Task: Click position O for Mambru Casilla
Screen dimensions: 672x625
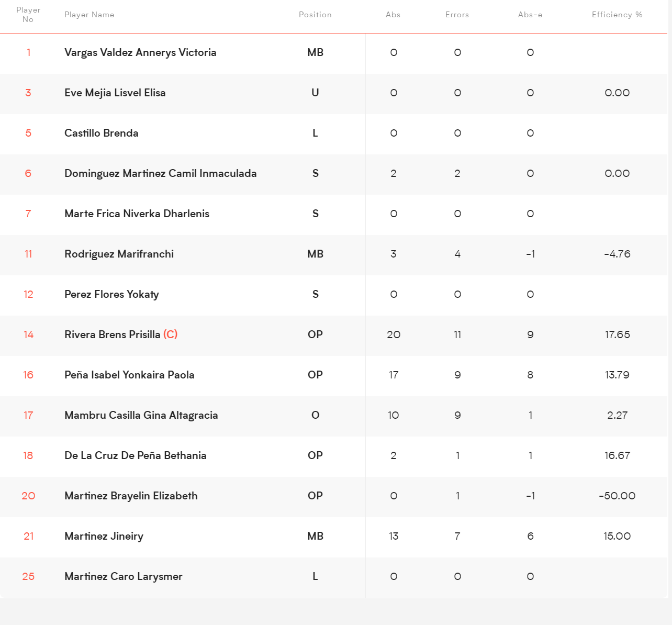Action: (x=315, y=415)
